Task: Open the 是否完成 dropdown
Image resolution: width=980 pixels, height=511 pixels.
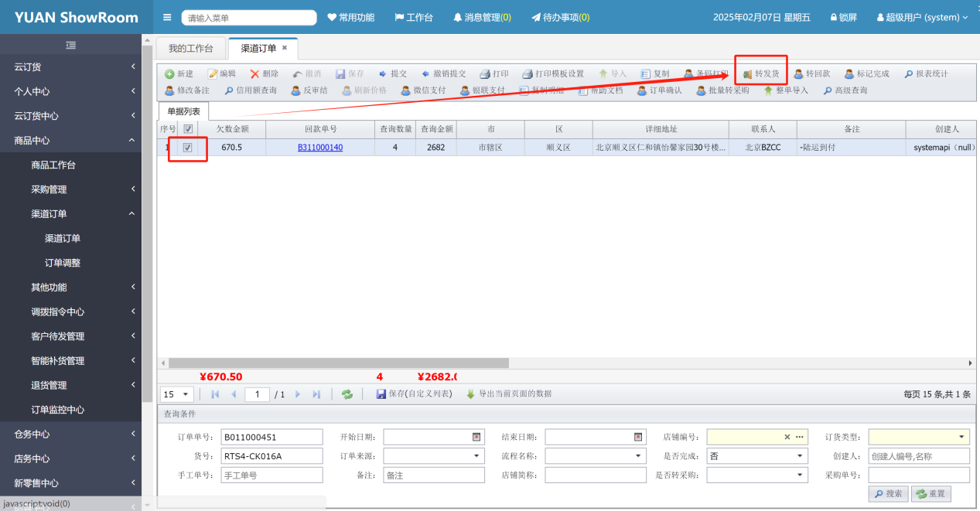Action: click(x=800, y=456)
